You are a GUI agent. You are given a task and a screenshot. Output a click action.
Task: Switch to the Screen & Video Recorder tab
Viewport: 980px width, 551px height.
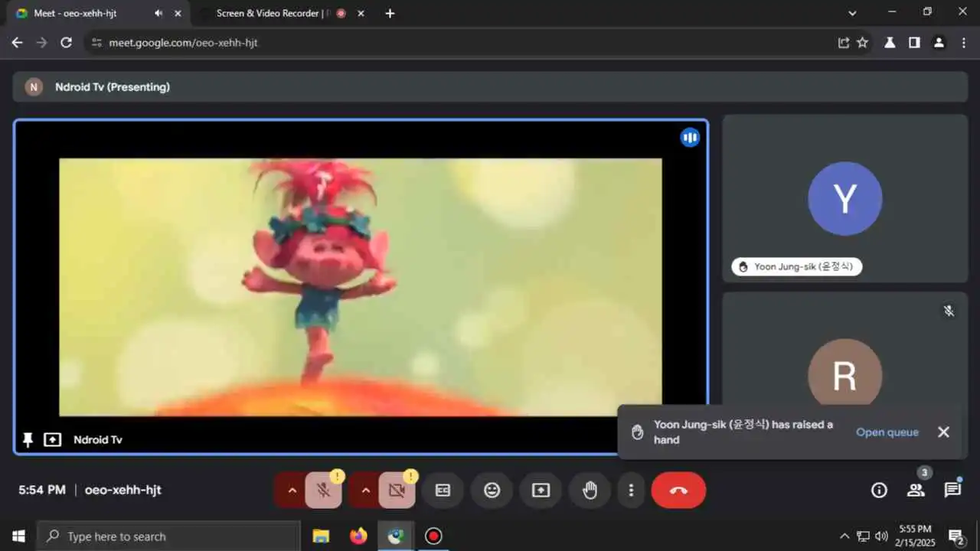point(272,13)
